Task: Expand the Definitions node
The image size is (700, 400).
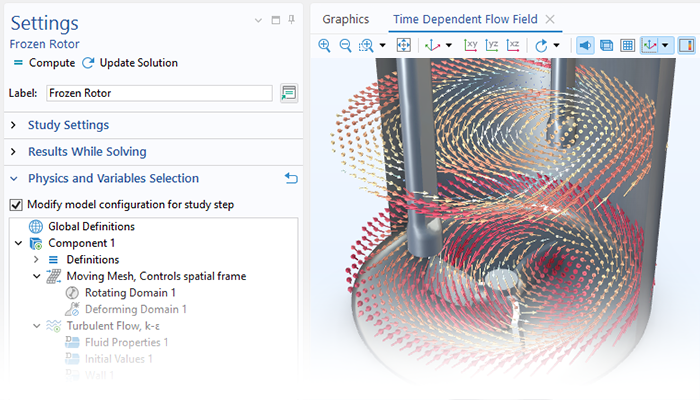Action: point(36,259)
